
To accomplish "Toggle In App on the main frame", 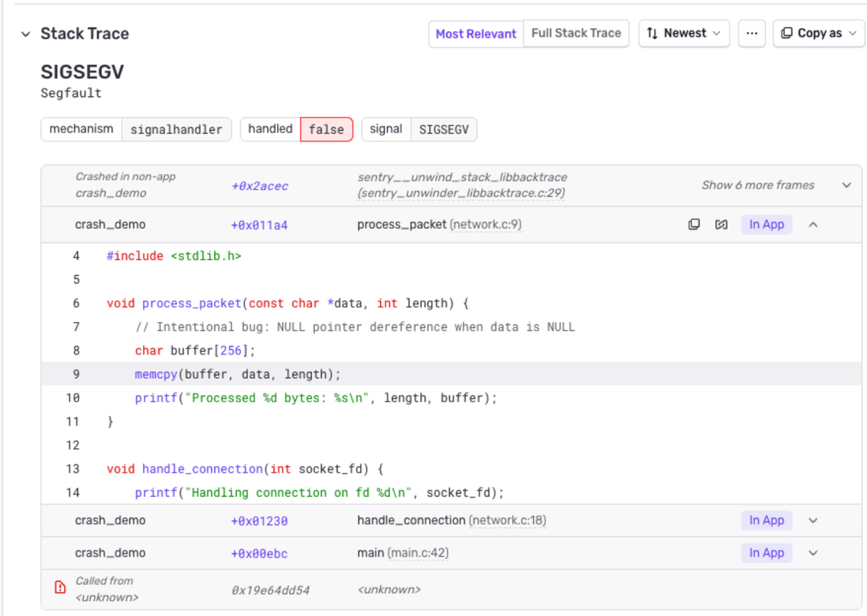I will click(x=767, y=552).
